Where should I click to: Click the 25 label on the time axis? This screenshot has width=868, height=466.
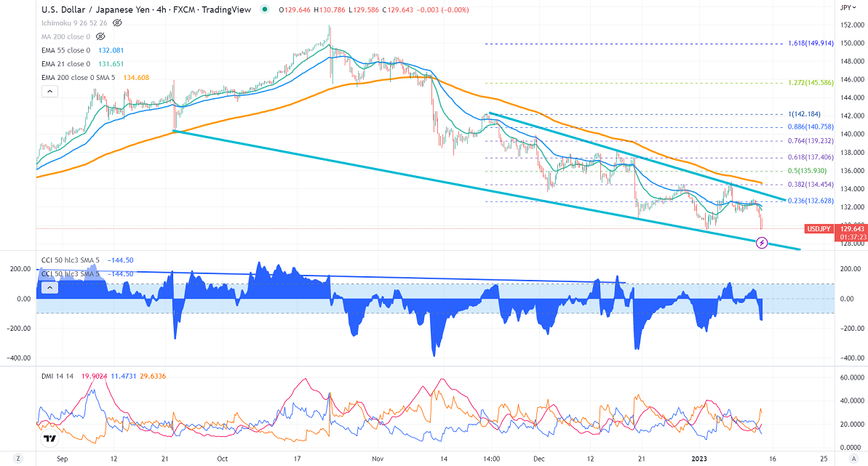click(824, 459)
